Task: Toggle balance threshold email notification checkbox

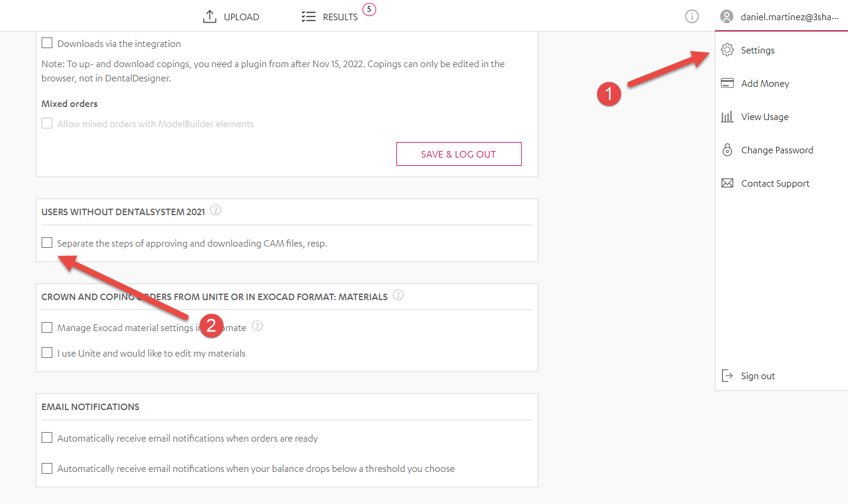Action: coord(47,468)
